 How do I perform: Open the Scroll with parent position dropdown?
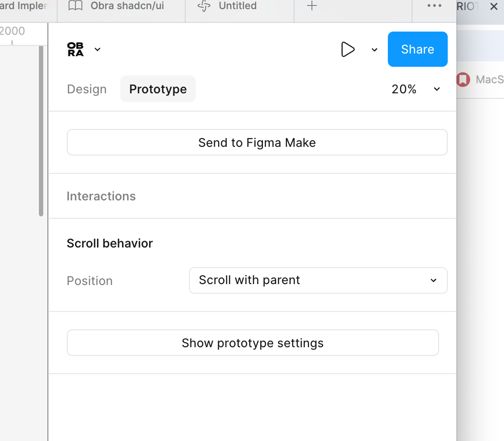318,280
